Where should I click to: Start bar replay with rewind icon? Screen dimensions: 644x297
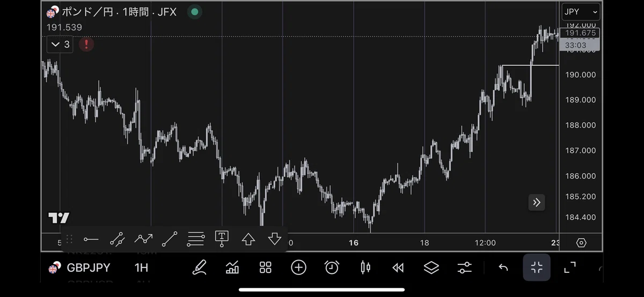point(398,268)
